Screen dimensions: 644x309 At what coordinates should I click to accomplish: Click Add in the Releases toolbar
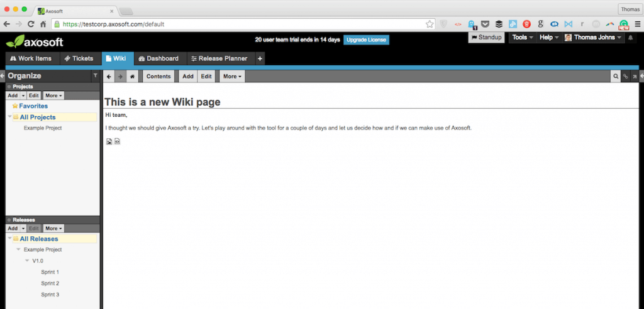13,228
